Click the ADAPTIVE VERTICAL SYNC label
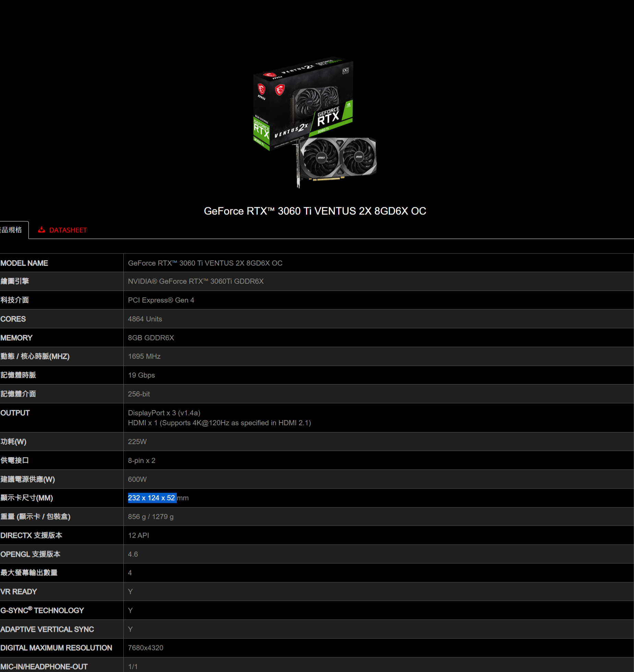 tap(47, 630)
